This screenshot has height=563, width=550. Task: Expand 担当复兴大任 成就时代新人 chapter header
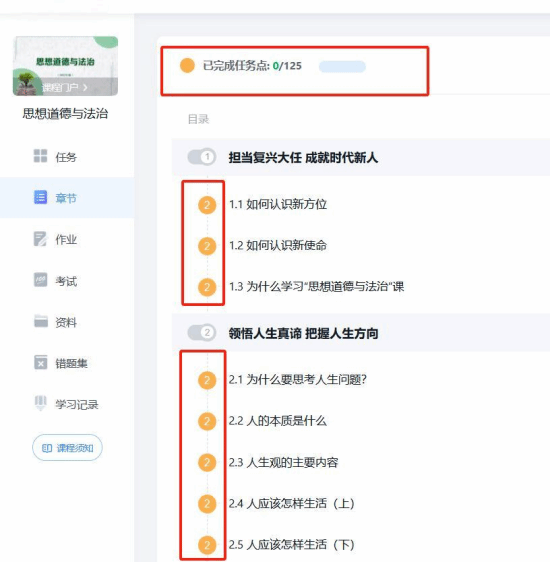coord(303,158)
